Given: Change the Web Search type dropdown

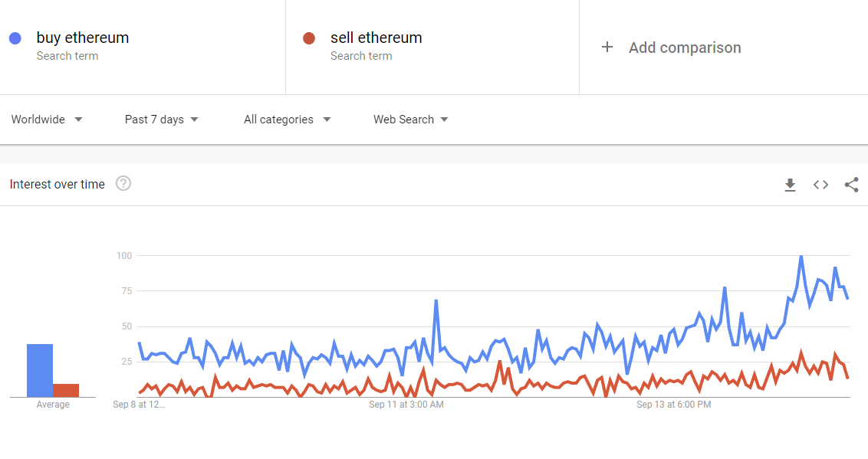Looking at the screenshot, I should (x=411, y=120).
